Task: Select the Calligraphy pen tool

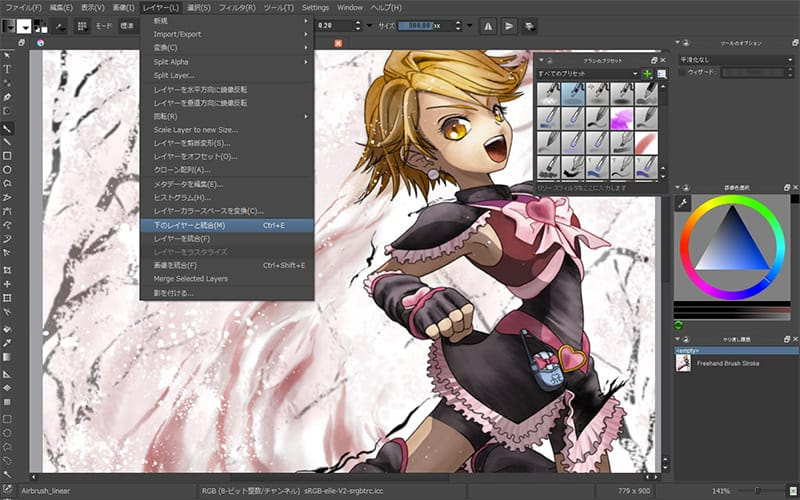Action: 7,97
